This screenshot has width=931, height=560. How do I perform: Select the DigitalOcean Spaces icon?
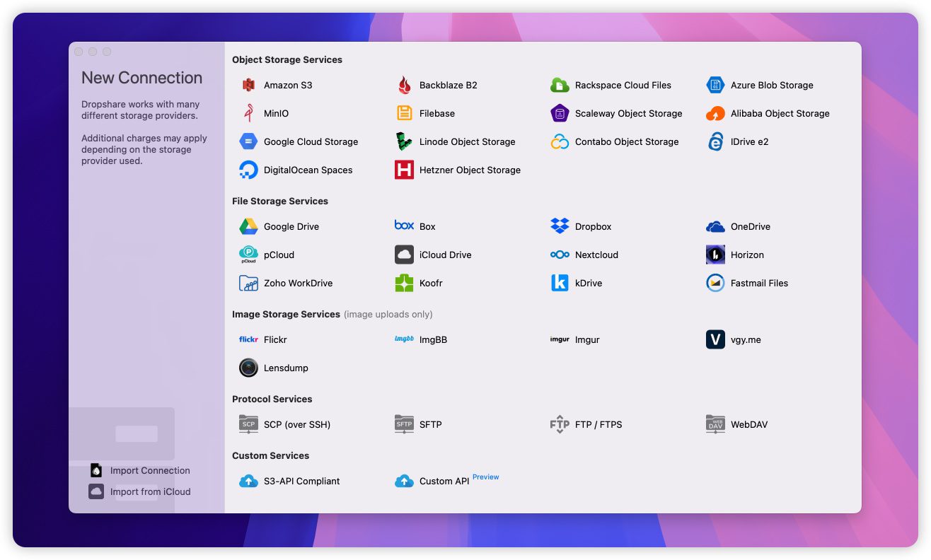pos(248,170)
